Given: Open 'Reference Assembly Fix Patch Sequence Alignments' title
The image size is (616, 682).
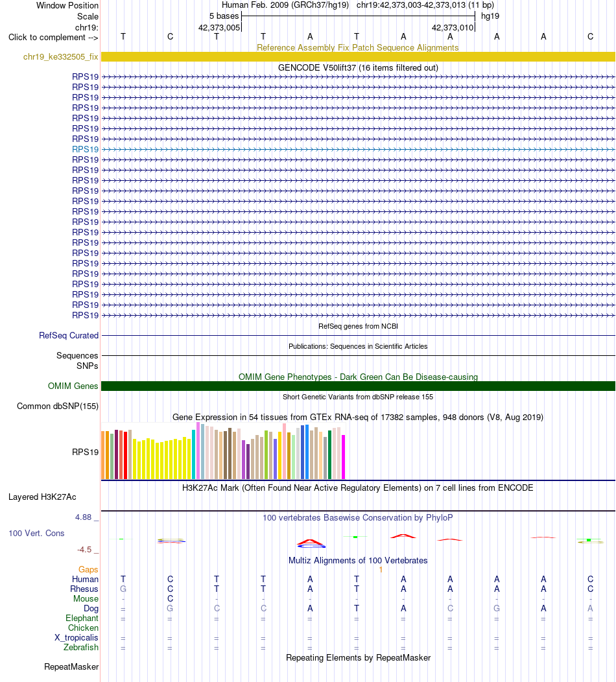Looking at the screenshot, I should pyautogui.click(x=357, y=47).
